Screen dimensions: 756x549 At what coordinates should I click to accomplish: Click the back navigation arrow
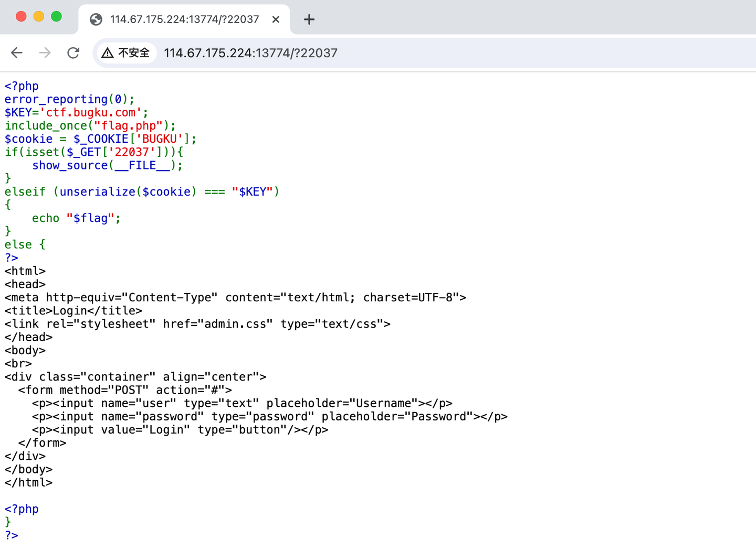(16, 52)
